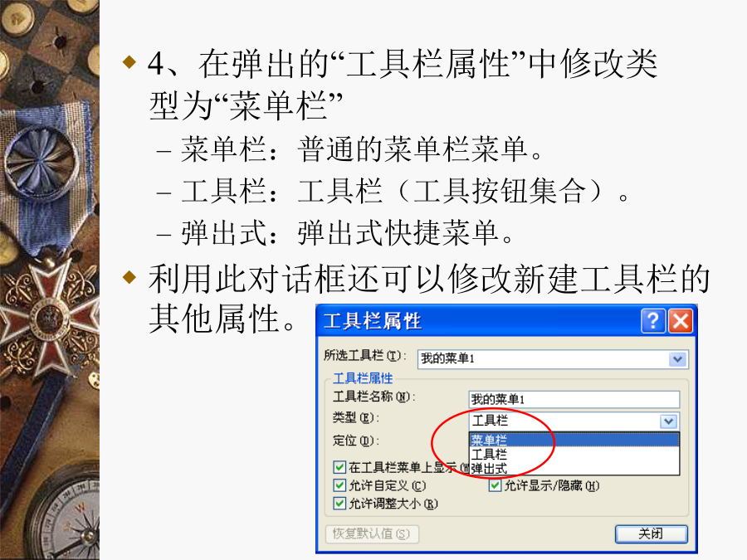Click the 工具栏属性 dialog title bar
The image size is (747, 560).
478,320
